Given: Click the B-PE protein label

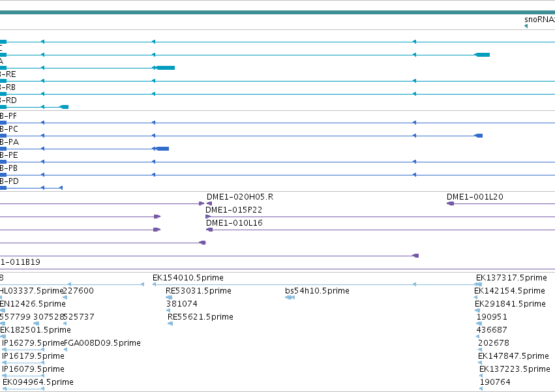Looking at the screenshot, I should point(8,155).
